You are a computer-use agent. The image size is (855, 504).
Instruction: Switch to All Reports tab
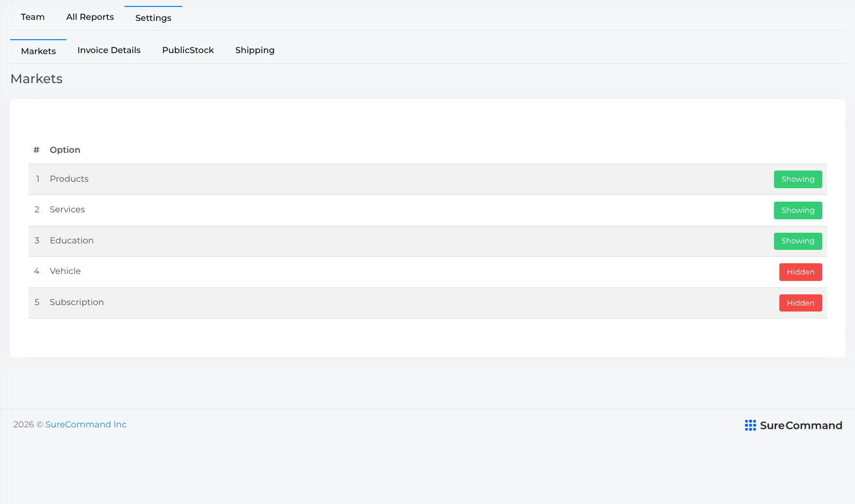click(90, 17)
